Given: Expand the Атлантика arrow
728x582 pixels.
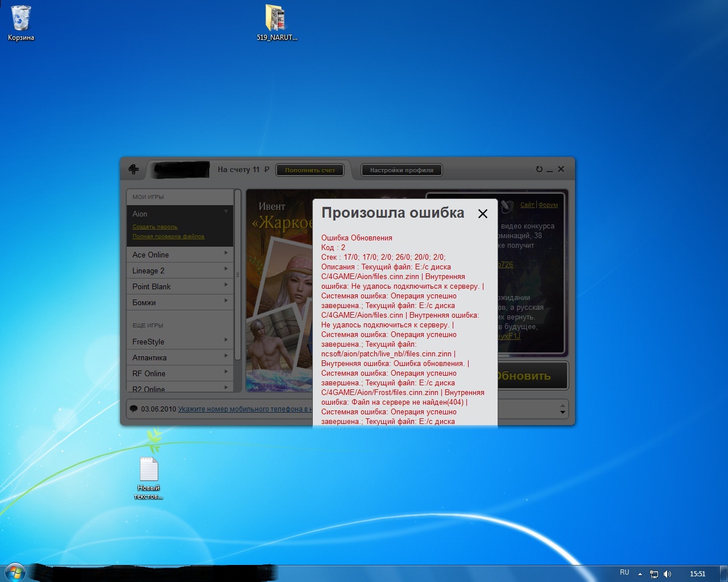Looking at the screenshot, I should click(x=226, y=356).
